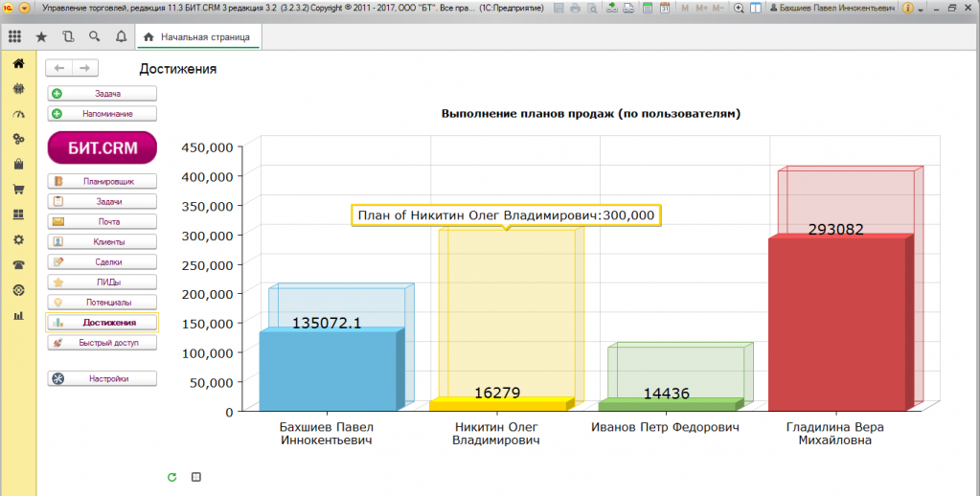Image resolution: width=980 pixels, height=496 pixels.
Task: Click the M- memory subtract button
Action: tap(718, 8)
